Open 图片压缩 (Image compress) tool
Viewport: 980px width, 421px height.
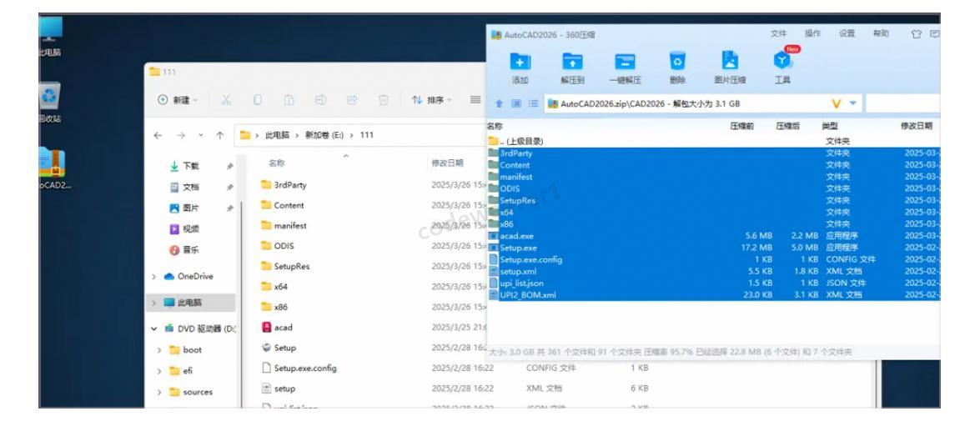point(730,61)
